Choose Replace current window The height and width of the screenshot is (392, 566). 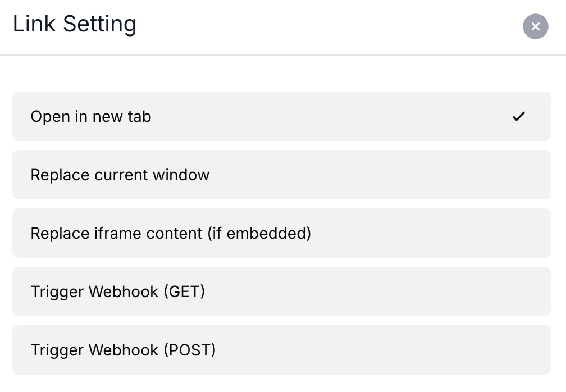tap(281, 175)
